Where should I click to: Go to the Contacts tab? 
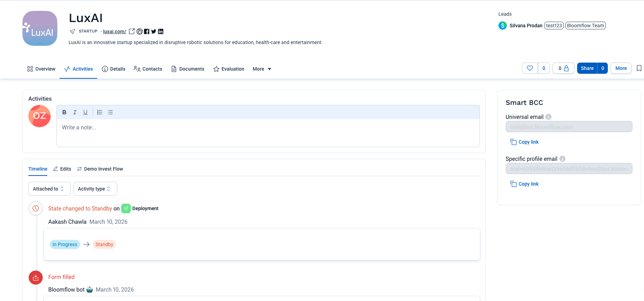(x=148, y=69)
